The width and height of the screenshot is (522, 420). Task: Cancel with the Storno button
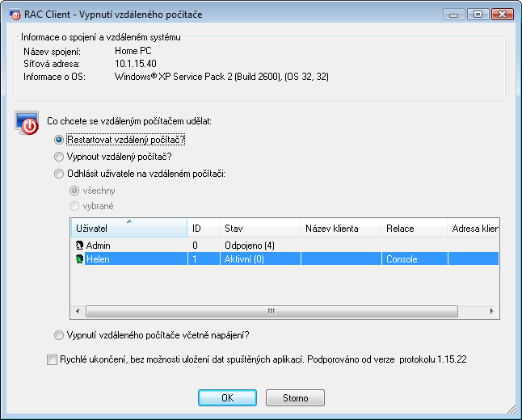pyautogui.click(x=295, y=398)
